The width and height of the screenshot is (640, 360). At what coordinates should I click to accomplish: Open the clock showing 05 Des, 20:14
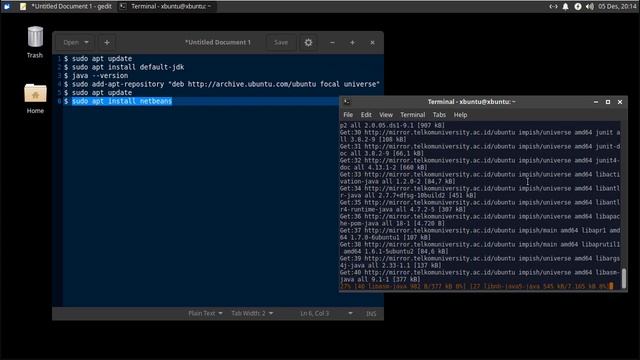point(617,7)
